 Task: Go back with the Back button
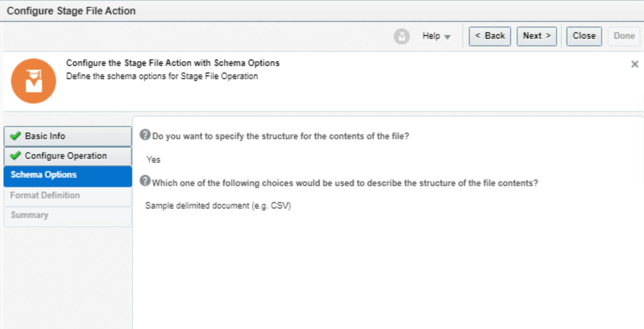(x=490, y=36)
